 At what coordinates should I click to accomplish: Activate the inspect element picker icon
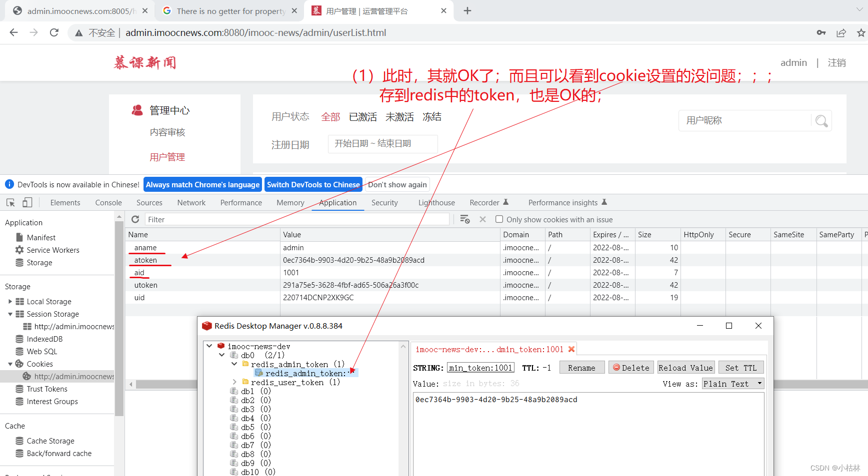tap(10, 202)
